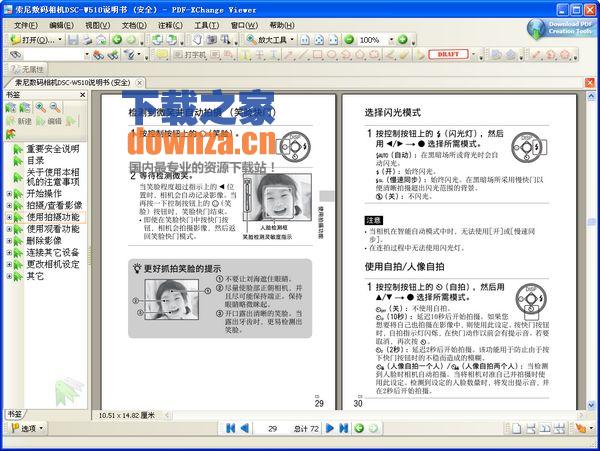The height and width of the screenshot is (451, 600).
Task: Select single page layout icon in status bar
Action: click(516, 428)
